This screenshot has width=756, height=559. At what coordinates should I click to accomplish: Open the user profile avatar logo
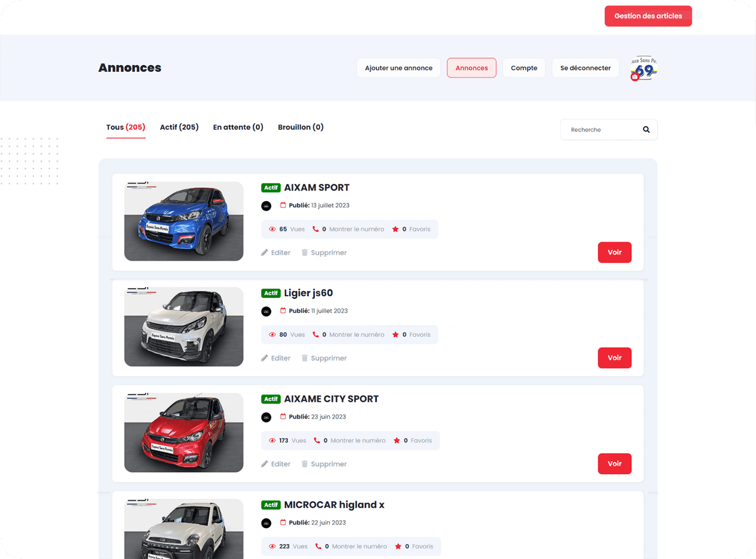[644, 68]
